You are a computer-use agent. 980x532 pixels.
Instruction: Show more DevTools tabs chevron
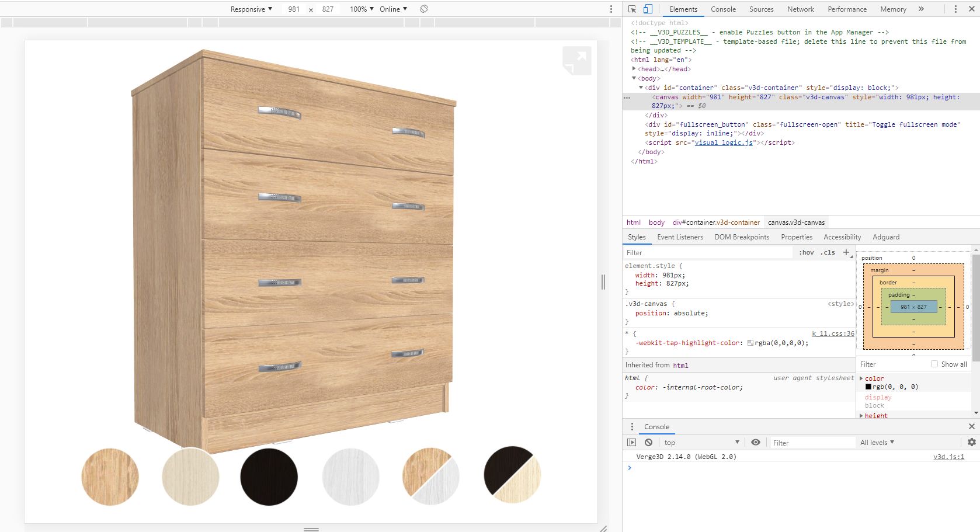click(921, 9)
